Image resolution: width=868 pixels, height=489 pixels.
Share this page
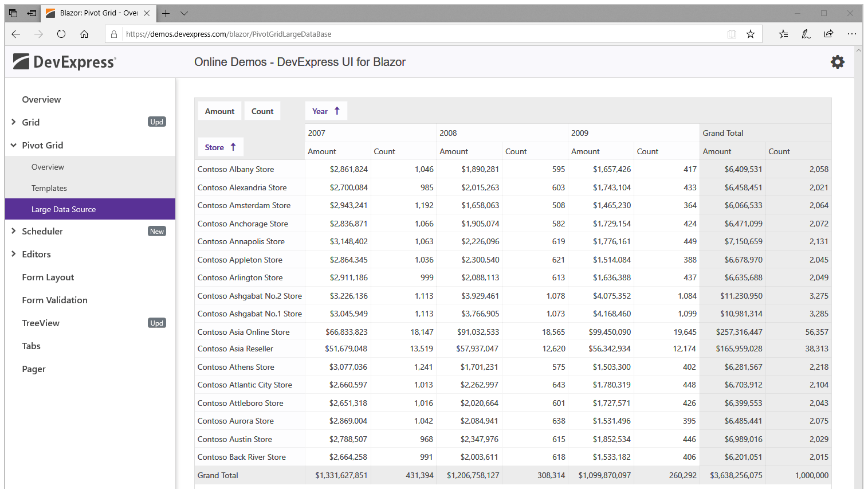click(x=828, y=34)
